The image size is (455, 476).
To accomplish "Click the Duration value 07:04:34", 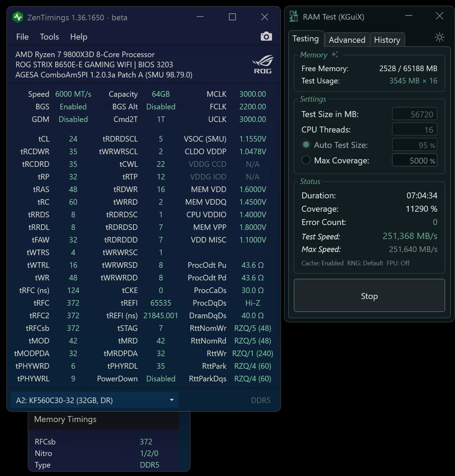I will pos(422,196).
